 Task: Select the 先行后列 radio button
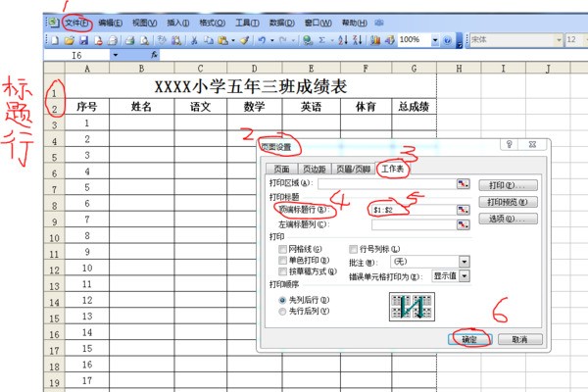point(282,312)
